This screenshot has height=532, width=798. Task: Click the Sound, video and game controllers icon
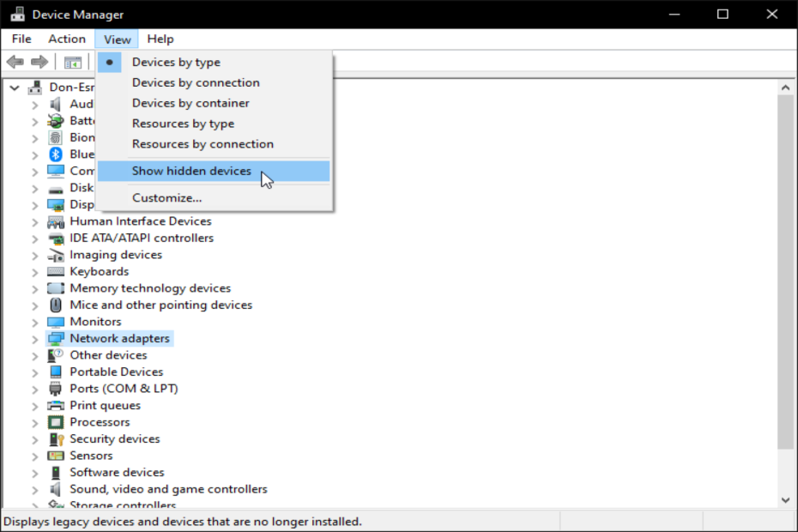[x=56, y=489]
